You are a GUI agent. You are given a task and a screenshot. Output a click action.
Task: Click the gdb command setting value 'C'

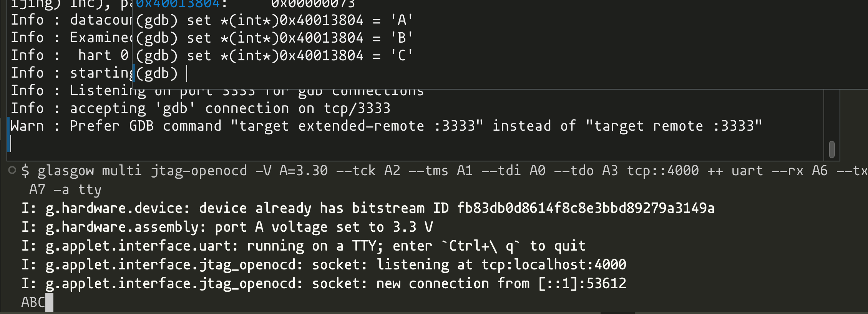point(274,55)
